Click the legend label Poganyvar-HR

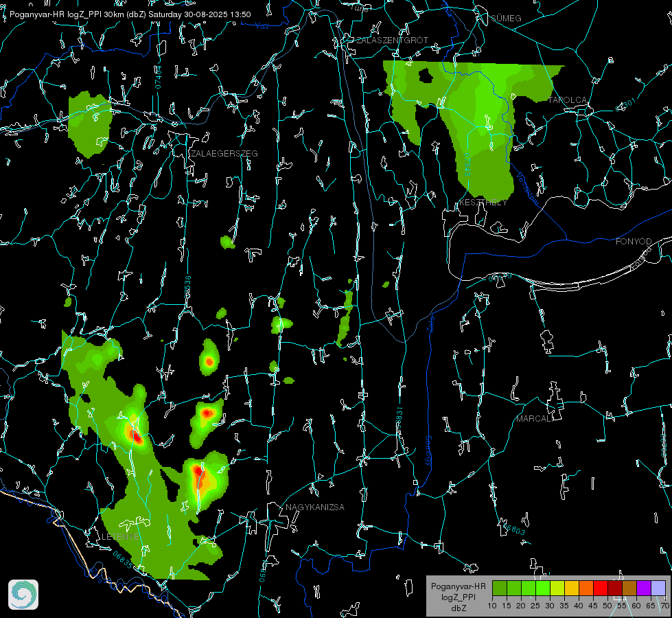click(x=458, y=586)
